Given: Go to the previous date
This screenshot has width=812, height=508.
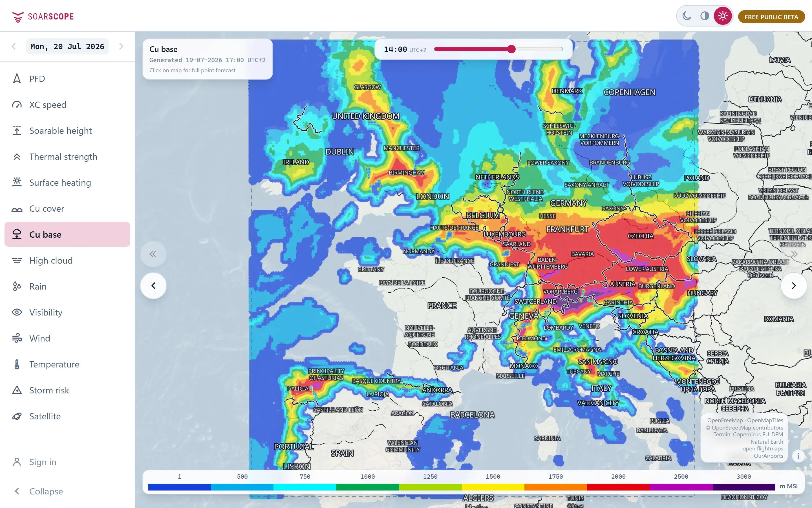Looking at the screenshot, I should coord(14,46).
